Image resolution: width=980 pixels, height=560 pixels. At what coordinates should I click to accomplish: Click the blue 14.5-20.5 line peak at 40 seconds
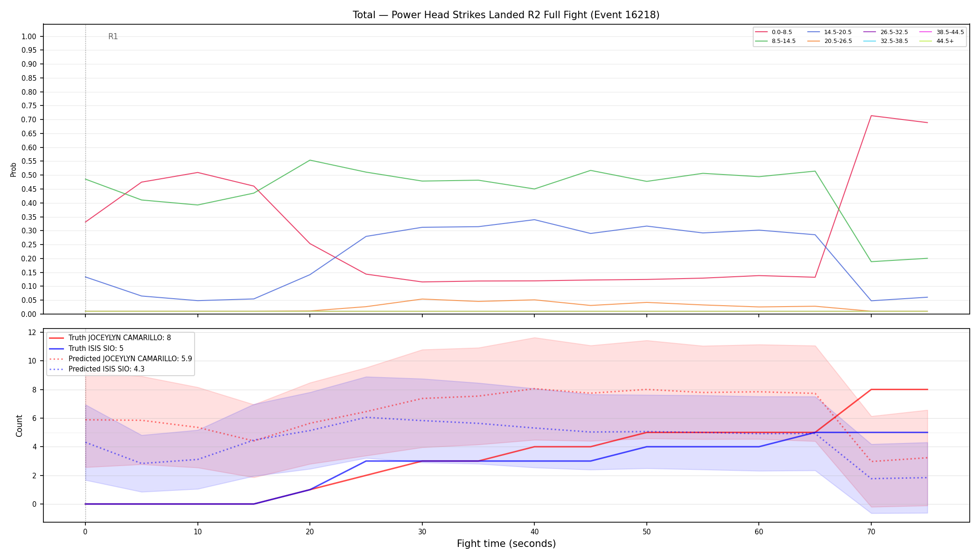(534, 220)
